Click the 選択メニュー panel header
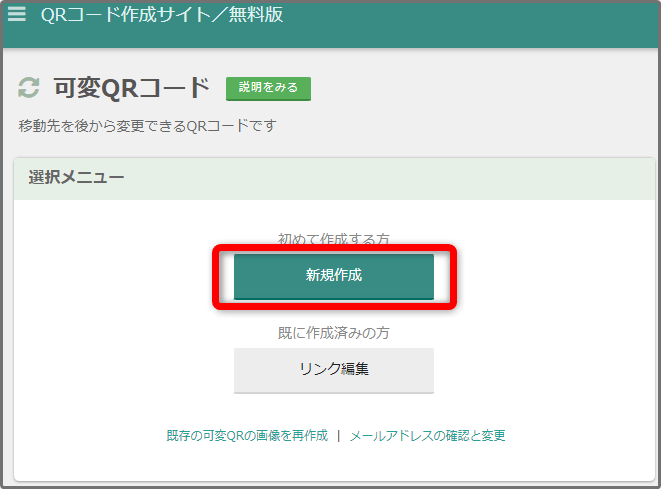Viewport: 661px width, 489px height. coord(334,179)
